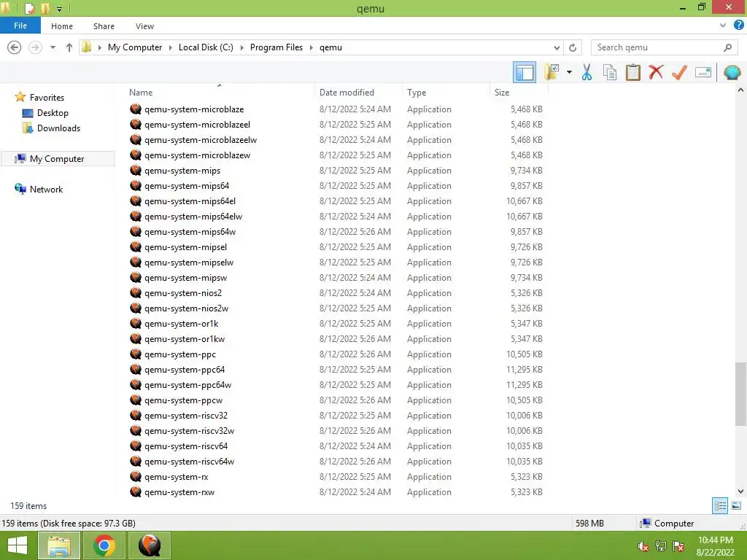Select Network in the navigation pane
The width and height of the screenshot is (747, 560).
(x=46, y=189)
